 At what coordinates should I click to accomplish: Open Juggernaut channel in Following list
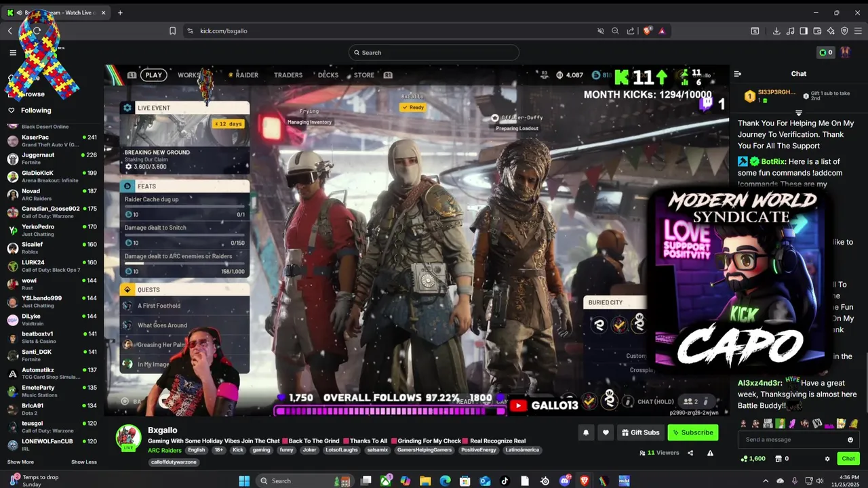click(x=52, y=159)
